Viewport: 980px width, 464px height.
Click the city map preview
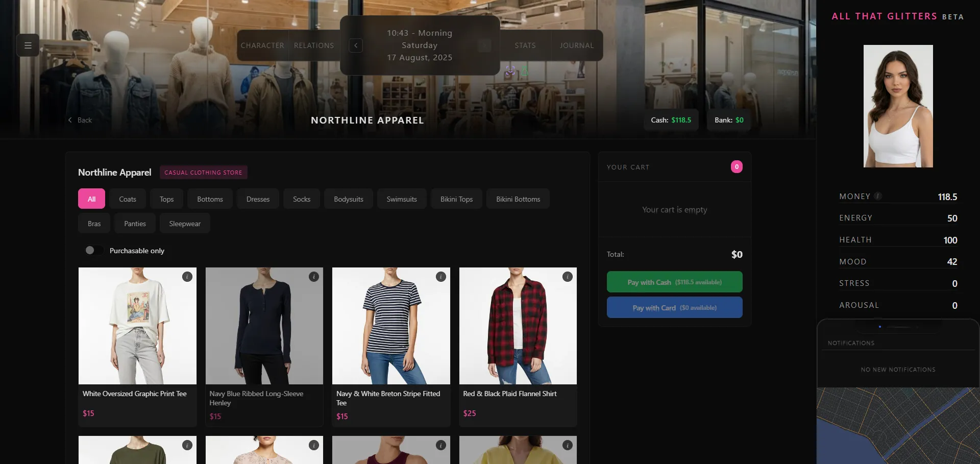pos(898,426)
